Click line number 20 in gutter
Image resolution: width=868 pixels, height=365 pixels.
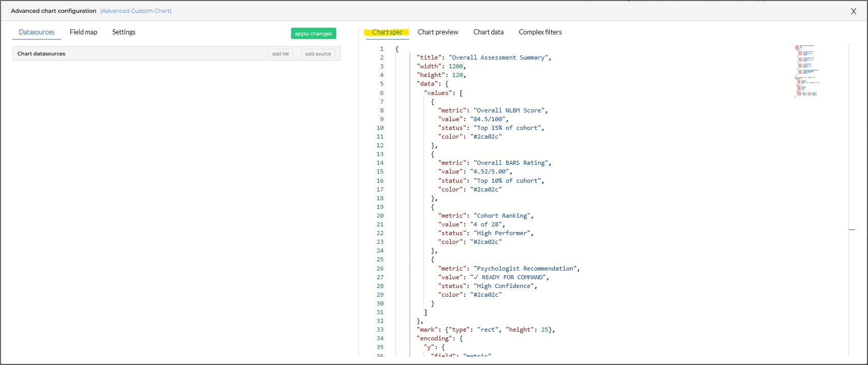(x=380, y=216)
